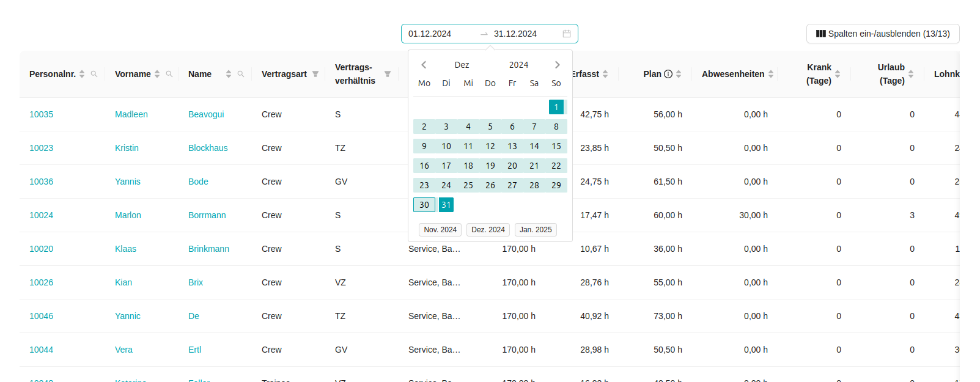Screen dimensions: 980x382
Task: Choose December 18 in the date picker
Action: pyautogui.click(x=468, y=166)
